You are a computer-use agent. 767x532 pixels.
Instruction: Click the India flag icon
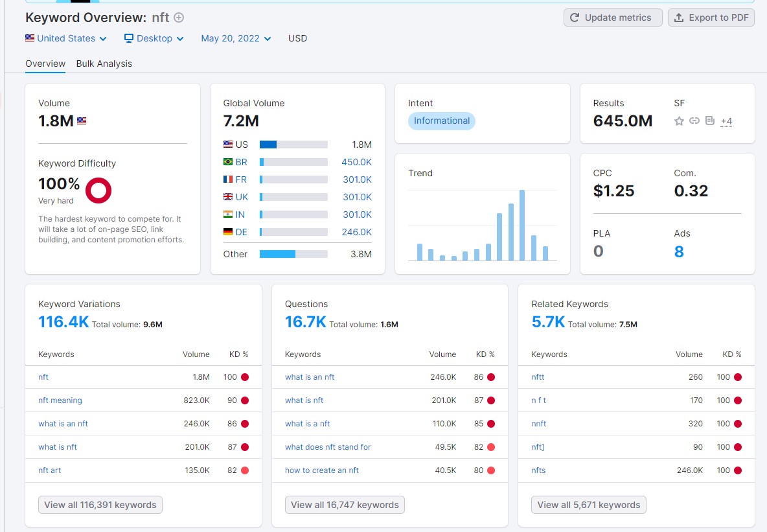point(228,214)
